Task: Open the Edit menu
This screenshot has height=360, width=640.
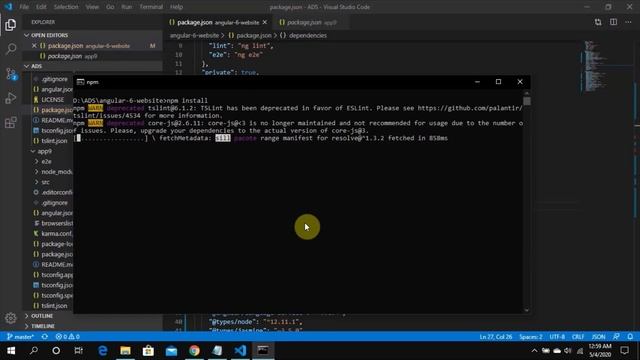Action: [41, 7]
